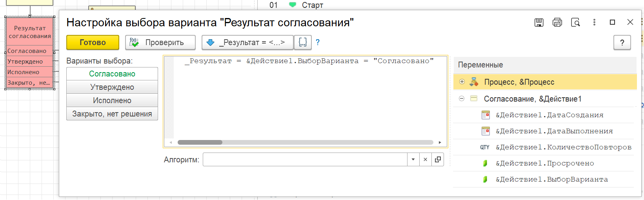
Task: Click the editor's scroll left arrow
Action: tap(171, 142)
